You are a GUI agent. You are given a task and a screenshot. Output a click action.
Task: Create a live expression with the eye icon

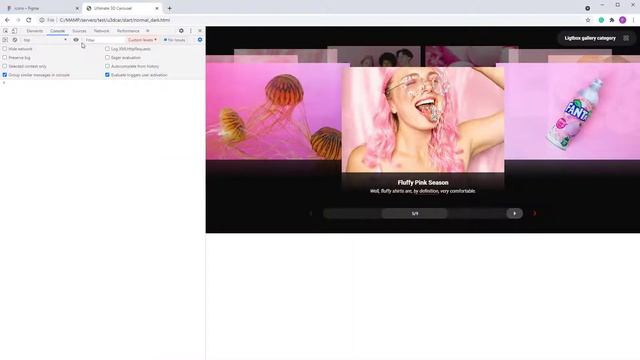[x=76, y=40]
